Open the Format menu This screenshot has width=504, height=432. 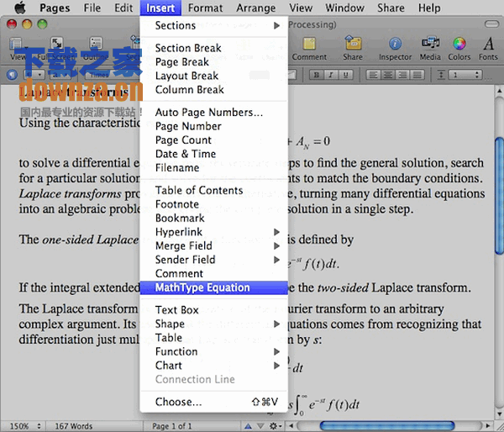205,8
